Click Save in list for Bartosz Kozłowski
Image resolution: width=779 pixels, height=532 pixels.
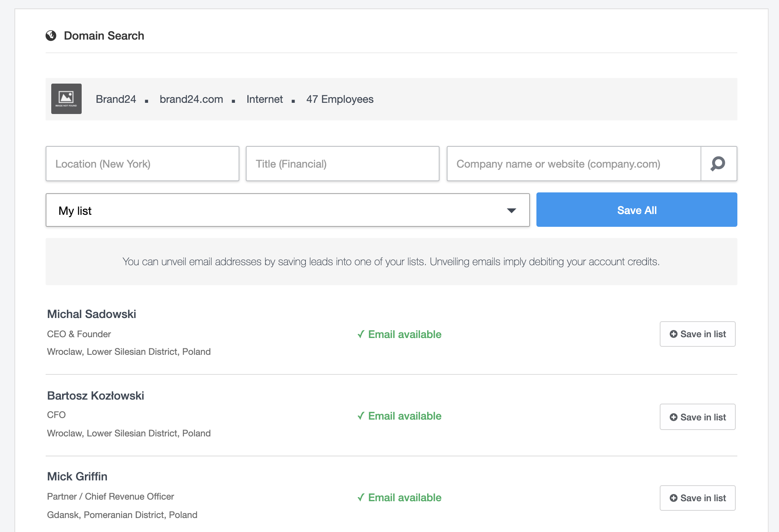pos(697,416)
